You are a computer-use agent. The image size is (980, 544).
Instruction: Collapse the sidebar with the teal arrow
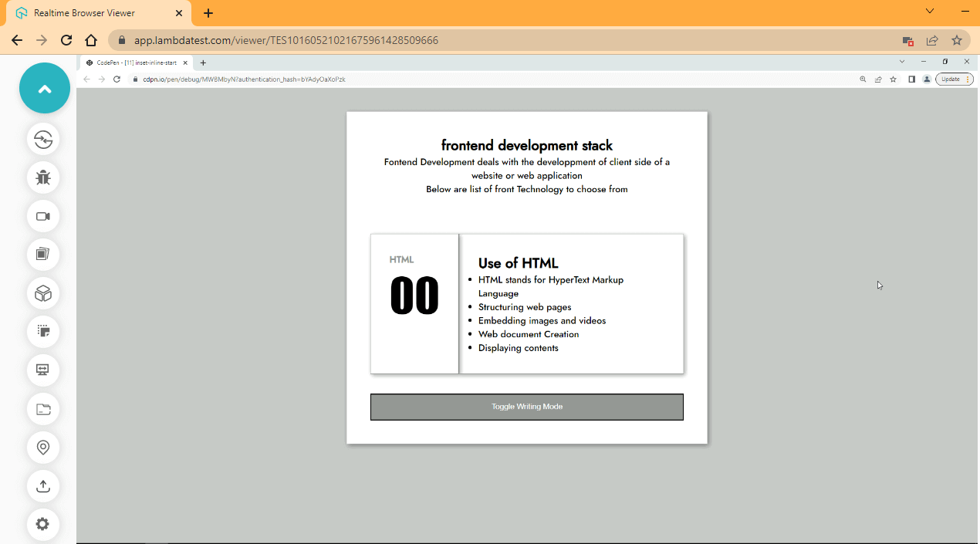(x=44, y=87)
